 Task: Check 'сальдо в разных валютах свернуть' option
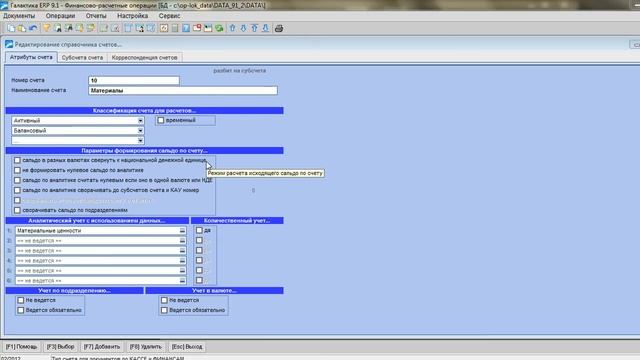pos(17,160)
